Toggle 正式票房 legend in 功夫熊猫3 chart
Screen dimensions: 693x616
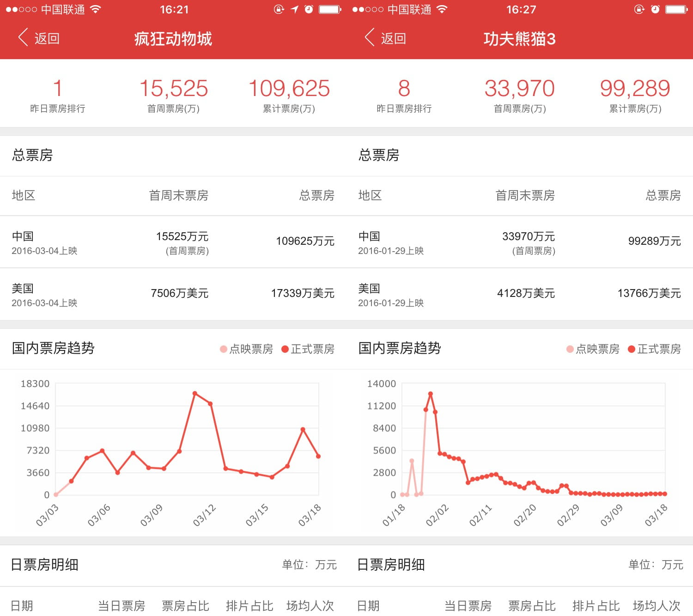pyautogui.click(x=654, y=349)
